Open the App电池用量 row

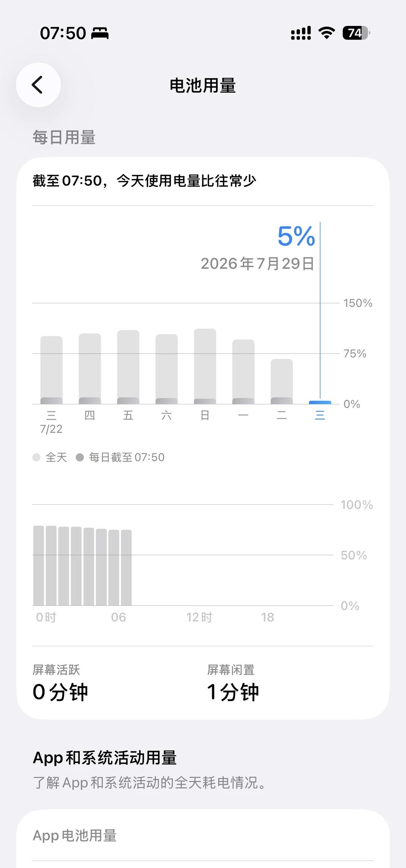click(x=203, y=835)
